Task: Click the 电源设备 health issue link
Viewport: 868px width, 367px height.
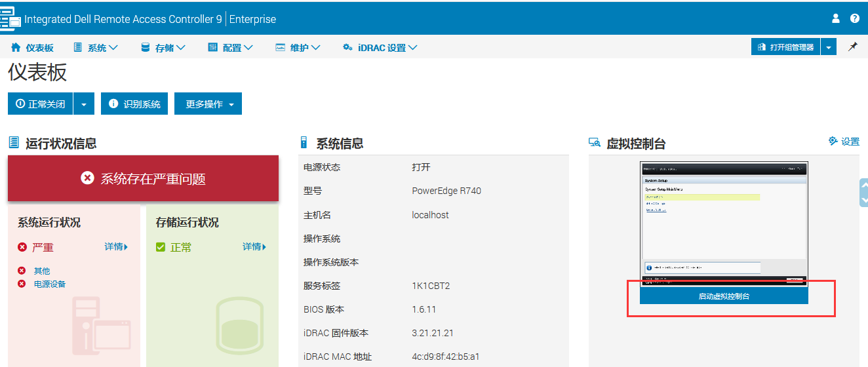Action: 50,284
